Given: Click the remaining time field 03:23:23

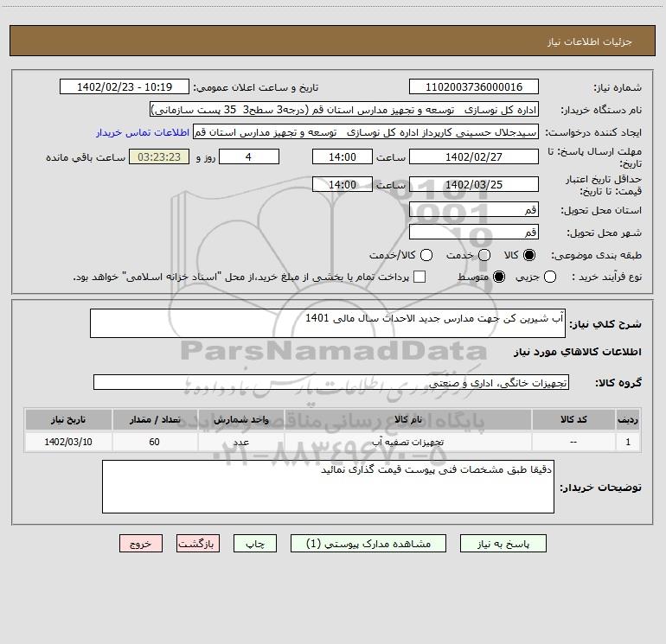Looking at the screenshot, I should [159, 157].
